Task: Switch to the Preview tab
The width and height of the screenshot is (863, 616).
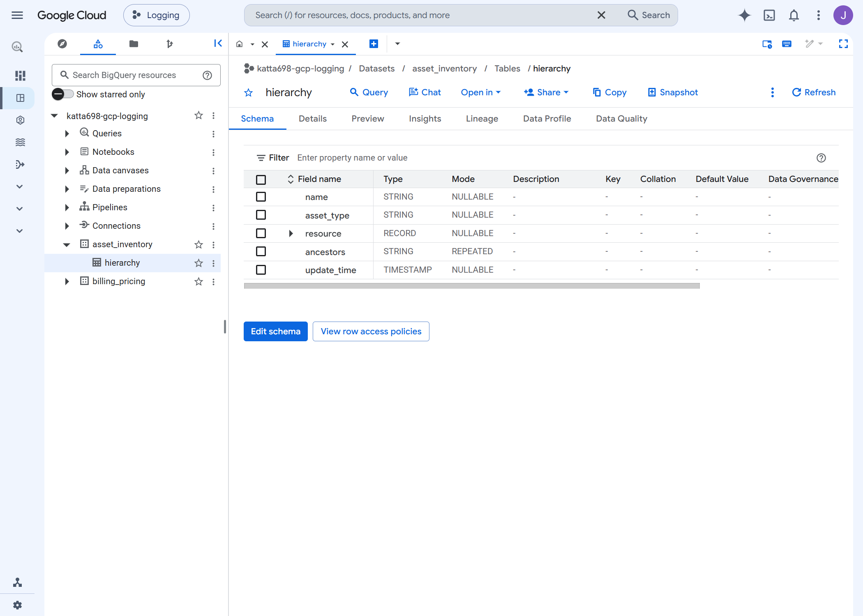Action: coord(367,119)
